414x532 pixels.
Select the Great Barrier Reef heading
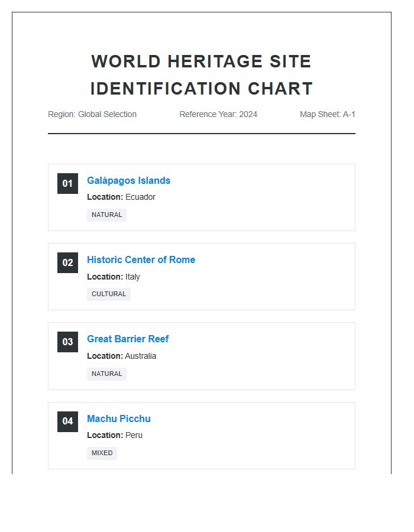coord(128,339)
